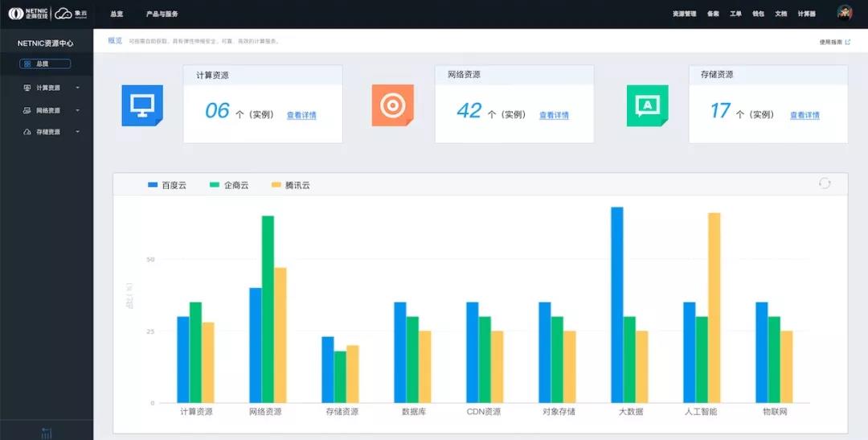868x440 pixels.
Task: Expand 存储资源 in the sidebar
Action: point(48,132)
